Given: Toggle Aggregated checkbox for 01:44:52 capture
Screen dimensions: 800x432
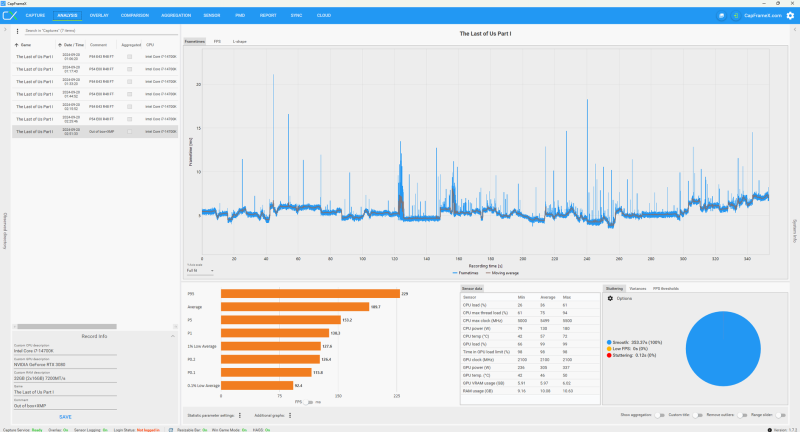Looking at the screenshot, I should [130, 94].
